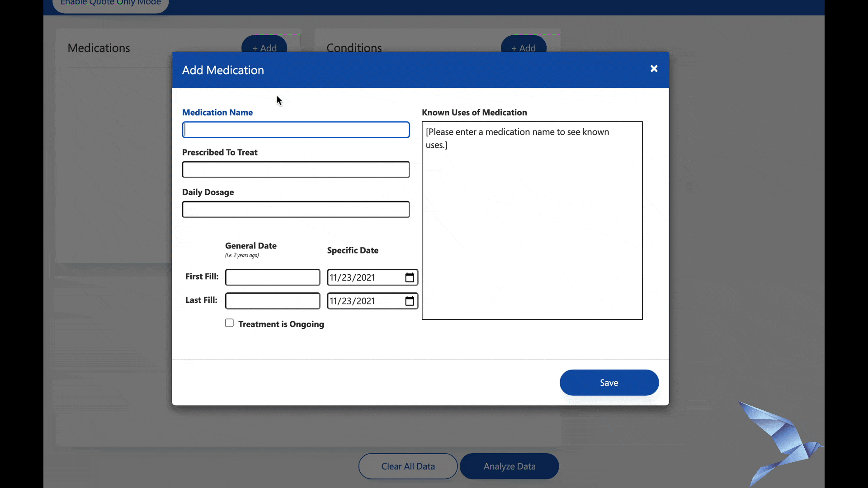The image size is (868, 488).
Task: Click the Treatment is Ongoing label
Action: 281,324
